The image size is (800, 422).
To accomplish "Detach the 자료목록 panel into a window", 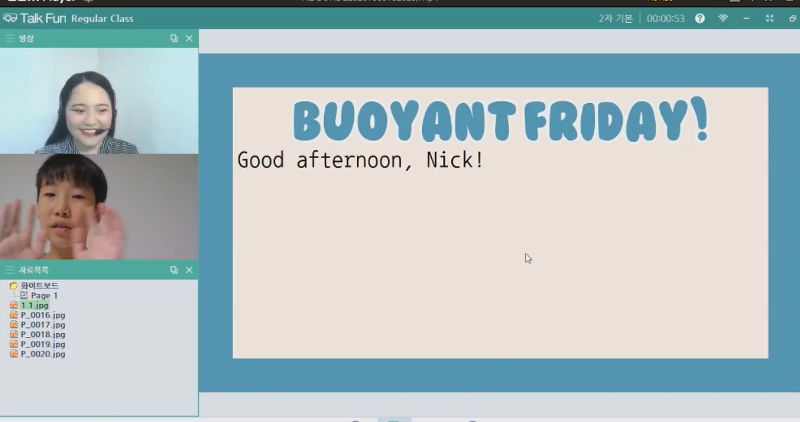I will click(174, 270).
